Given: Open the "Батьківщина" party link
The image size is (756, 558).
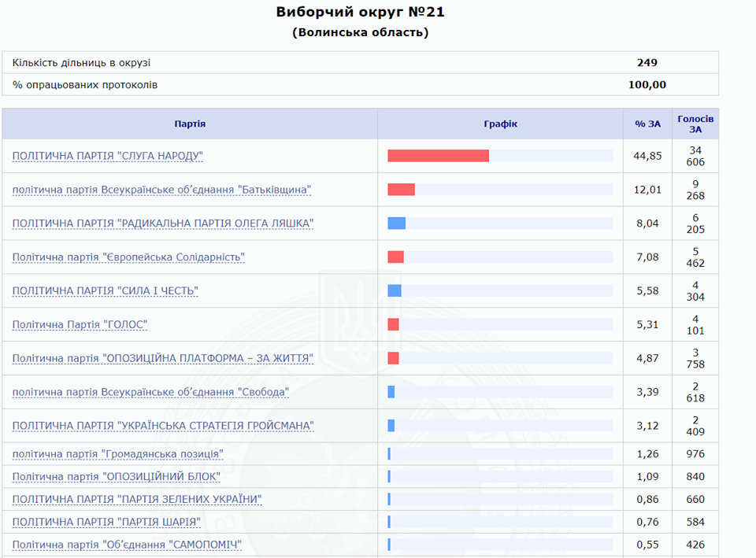Looking at the screenshot, I should click(162, 190).
